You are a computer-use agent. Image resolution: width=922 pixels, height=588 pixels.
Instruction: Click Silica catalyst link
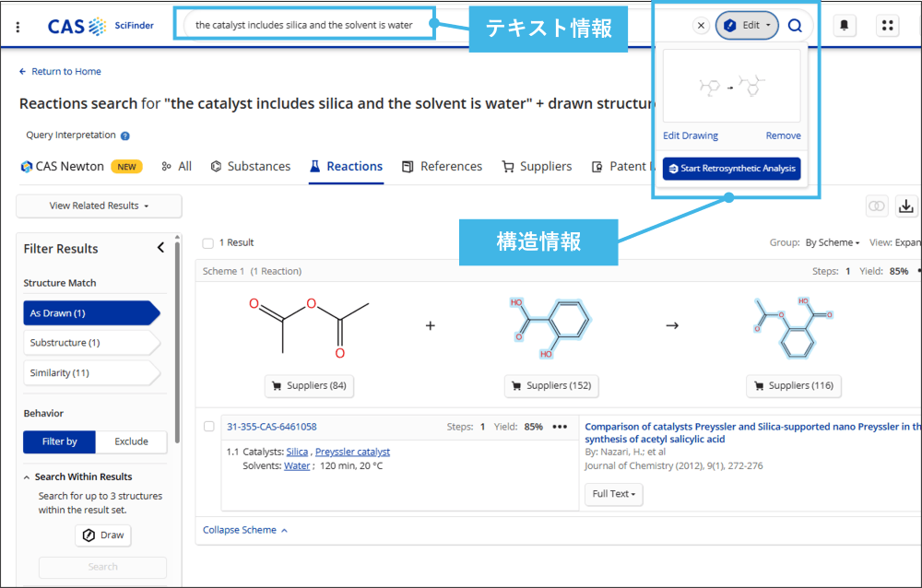(297, 452)
